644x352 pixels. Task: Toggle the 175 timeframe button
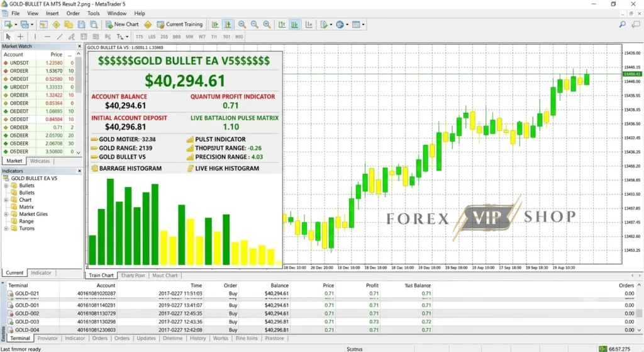(139, 37)
